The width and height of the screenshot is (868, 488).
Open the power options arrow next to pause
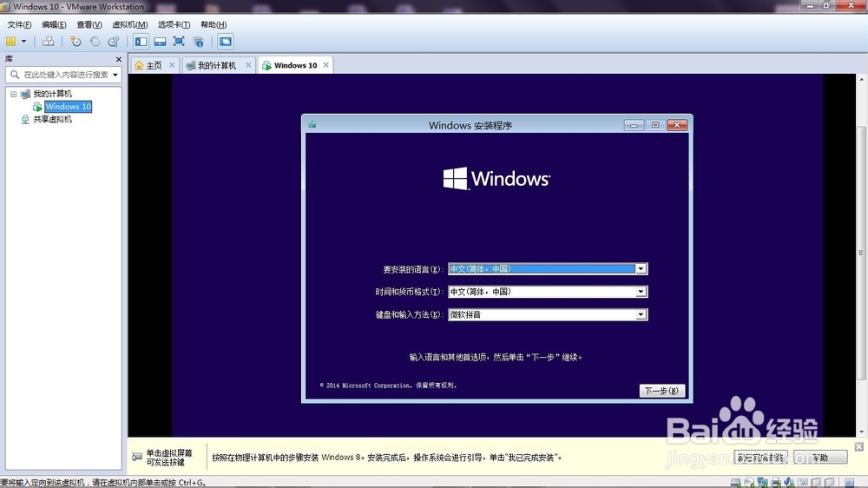23,42
